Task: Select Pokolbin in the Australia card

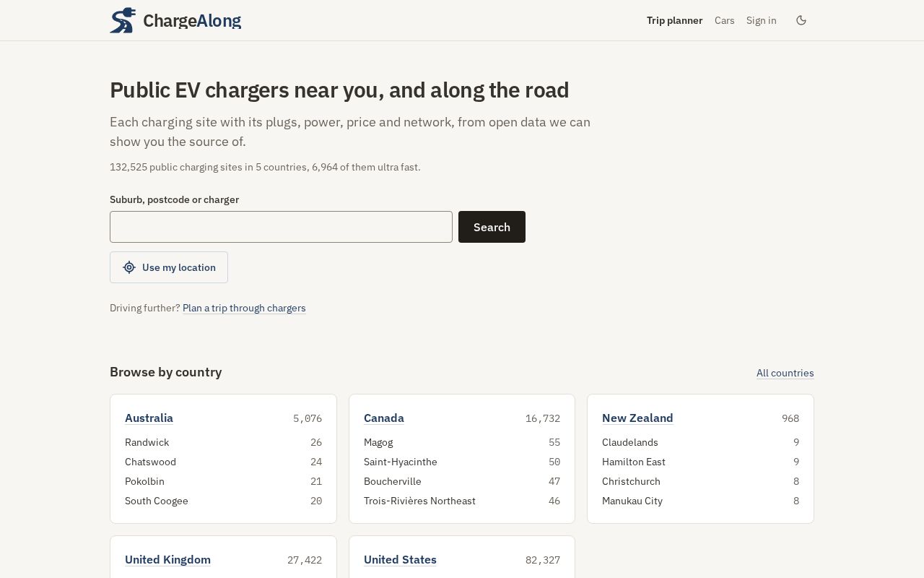Action: click(144, 481)
